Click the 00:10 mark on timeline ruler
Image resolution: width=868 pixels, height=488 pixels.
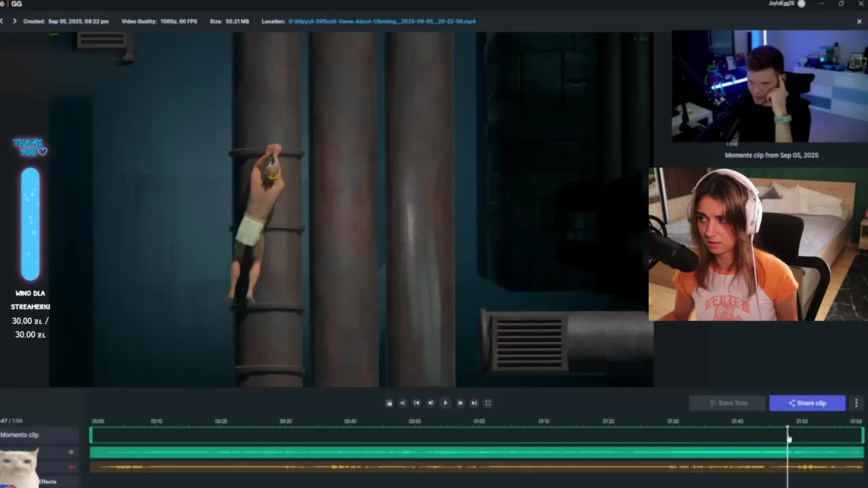point(157,422)
